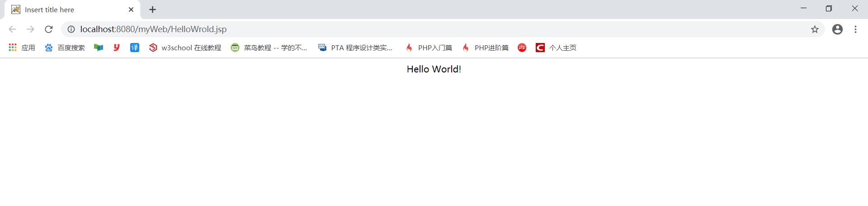Click the back navigation arrow
This screenshot has height=206, width=868.
tap(12, 29)
